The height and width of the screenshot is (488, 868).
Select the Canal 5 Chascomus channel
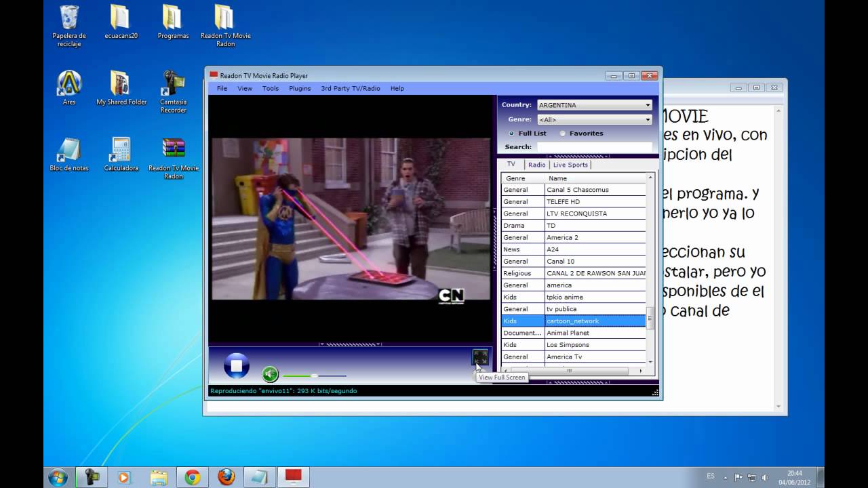[574, 190]
